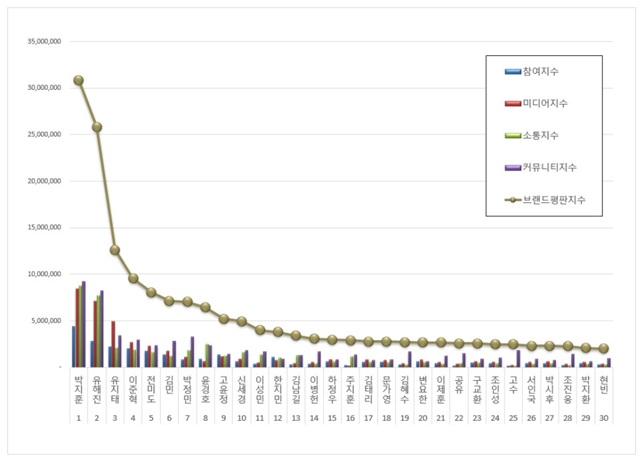Click the purple 커뮤니티지수 legend marker
The height and width of the screenshot is (462, 644).
click(x=511, y=167)
